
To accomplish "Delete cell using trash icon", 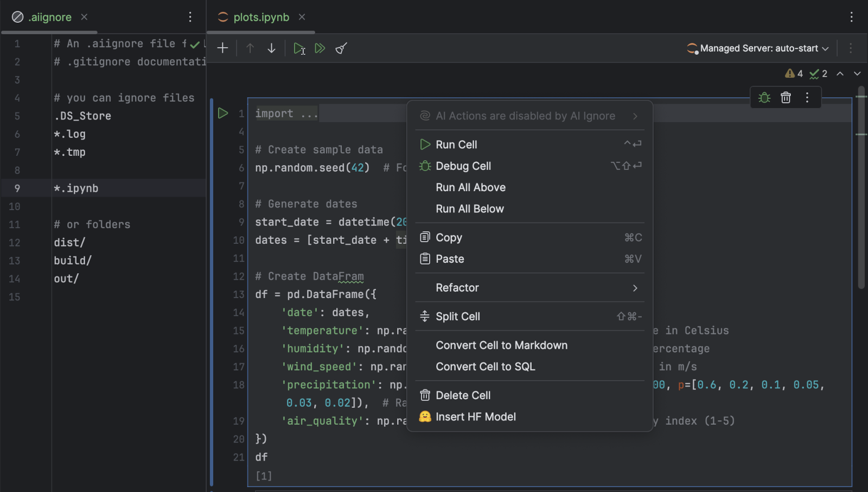I will click(x=786, y=97).
